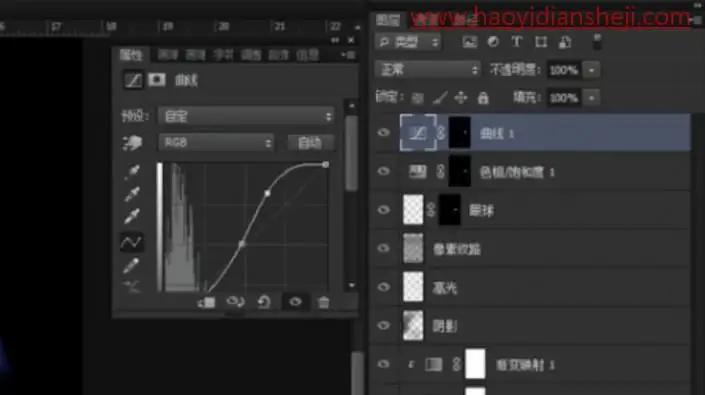Select the Curves adjustment icon in Properties

click(133, 80)
